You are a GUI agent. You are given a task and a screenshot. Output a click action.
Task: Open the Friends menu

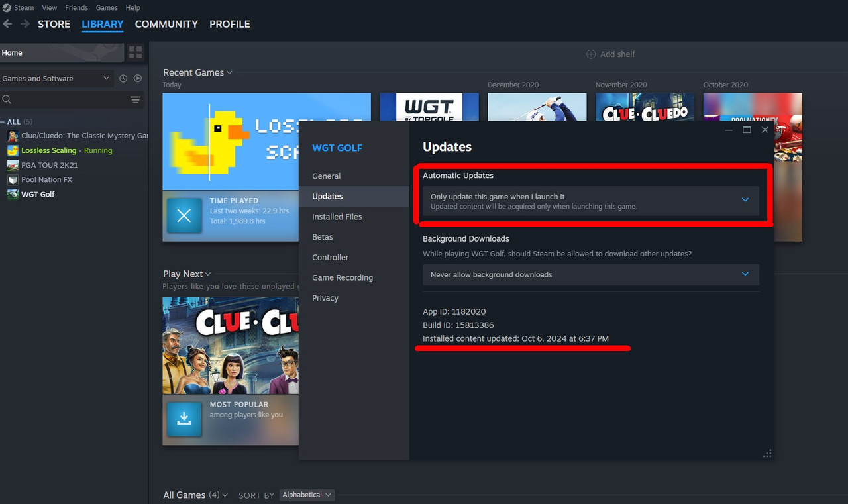coord(76,8)
